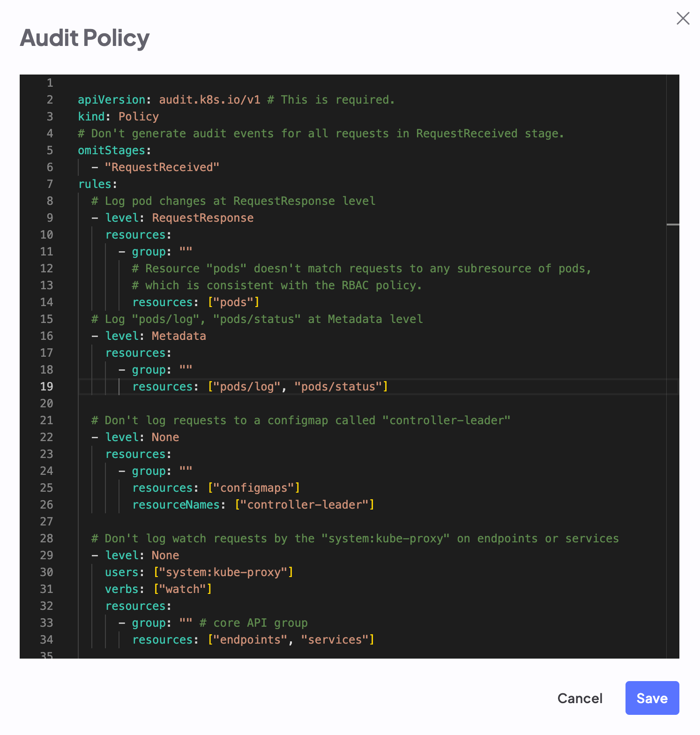Click 'group:' on line 18
Screen dimensions: 700x735
pyautogui.click(x=152, y=370)
